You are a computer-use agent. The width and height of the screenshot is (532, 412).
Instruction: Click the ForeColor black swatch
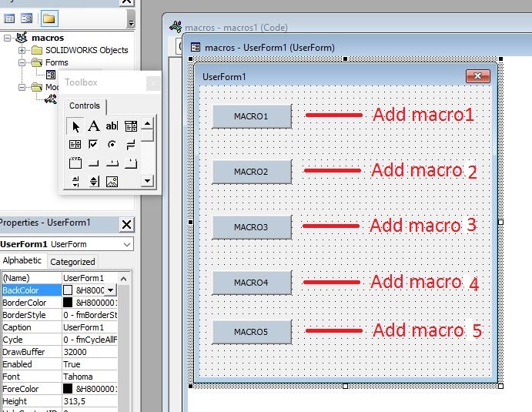(x=68, y=389)
